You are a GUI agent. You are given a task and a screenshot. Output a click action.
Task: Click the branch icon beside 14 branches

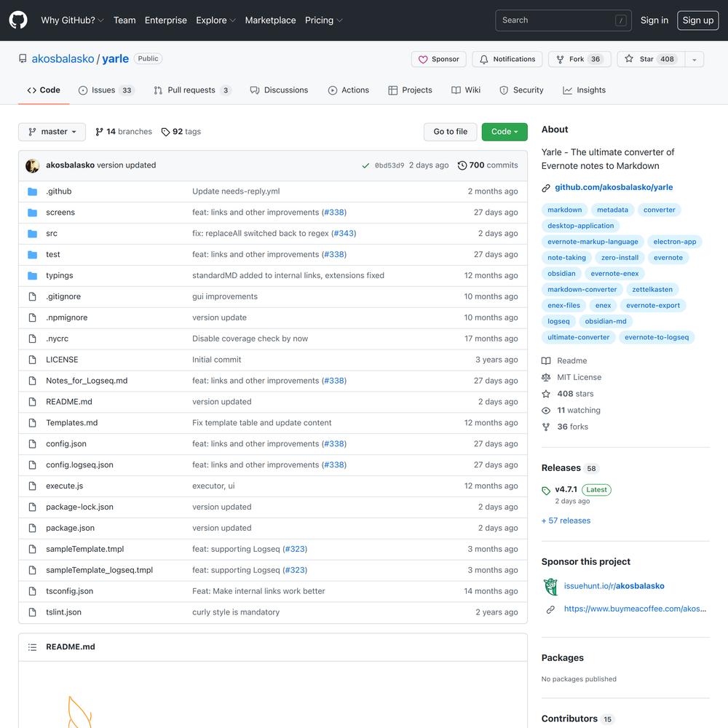point(99,132)
